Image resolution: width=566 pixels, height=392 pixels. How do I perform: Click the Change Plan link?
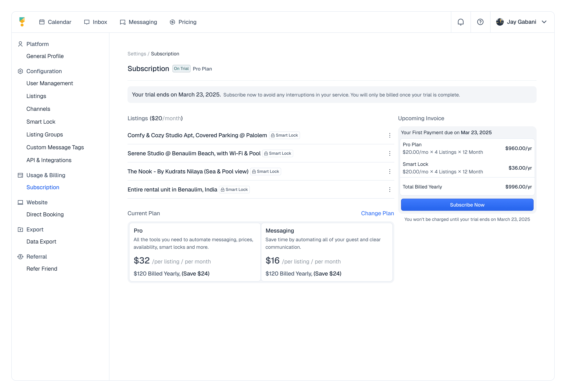tap(377, 213)
